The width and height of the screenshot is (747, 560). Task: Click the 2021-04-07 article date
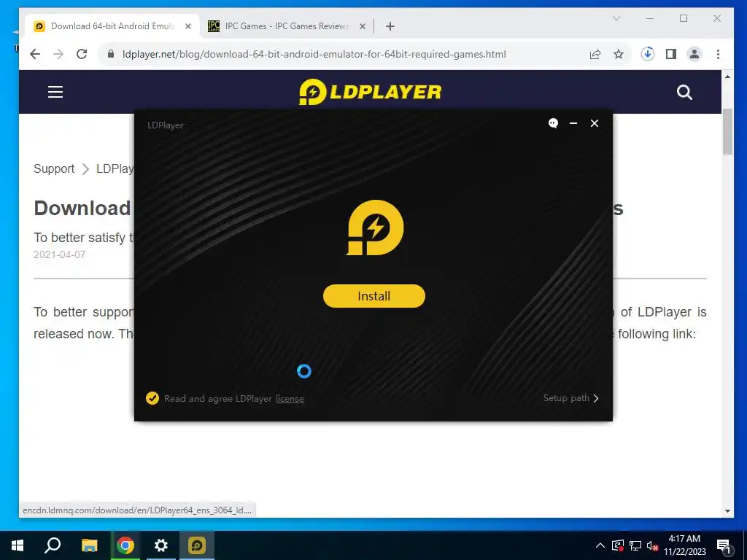60,254
